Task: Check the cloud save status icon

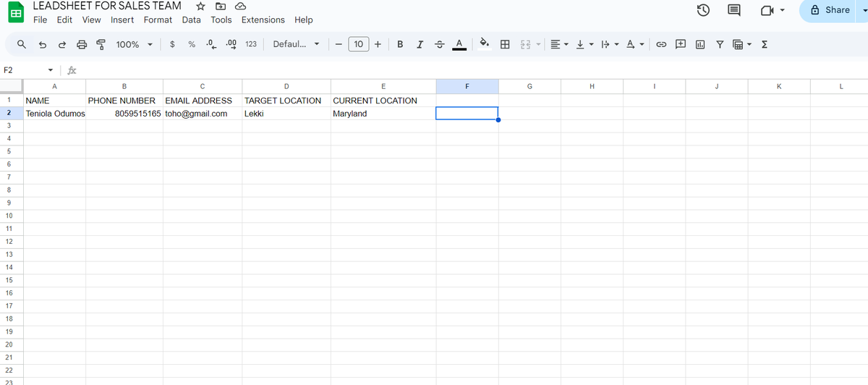Action: tap(240, 6)
